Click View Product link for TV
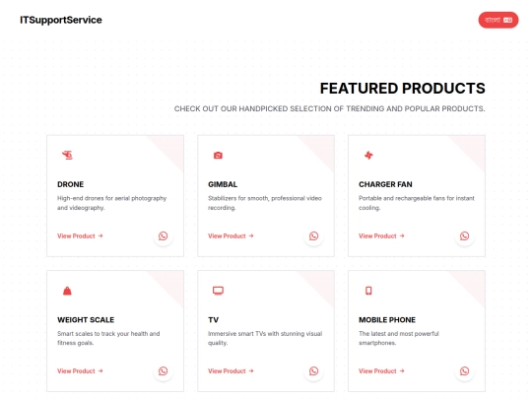This screenshot has width=532, height=399. click(231, 370)
